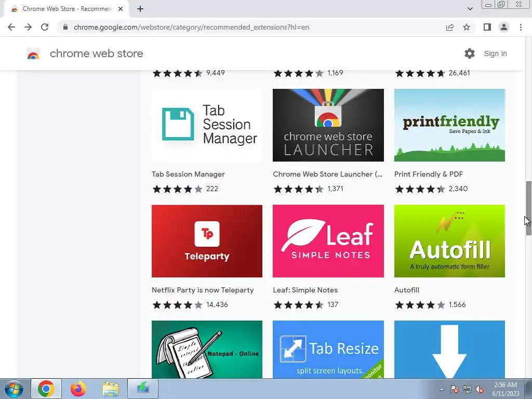The image size is (532, 399).
Task: Open the green Autofill thumbnail
Action: (x=449, y=241)
